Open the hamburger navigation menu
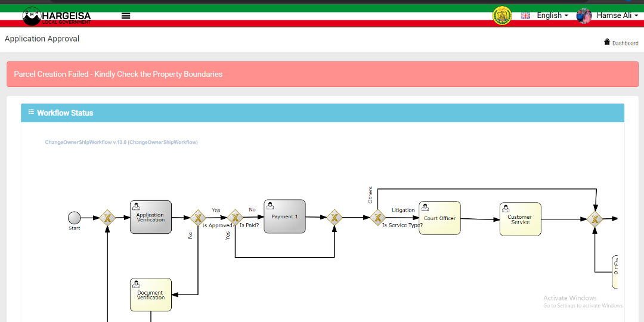Screen dimensions: 644x322 pyautogui.click(x=126, y=16)
